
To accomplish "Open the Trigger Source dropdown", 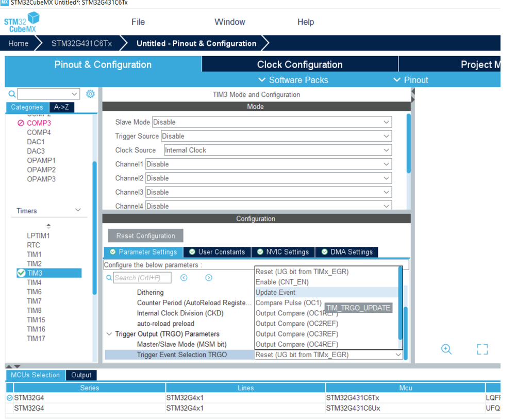I will 276,136.
